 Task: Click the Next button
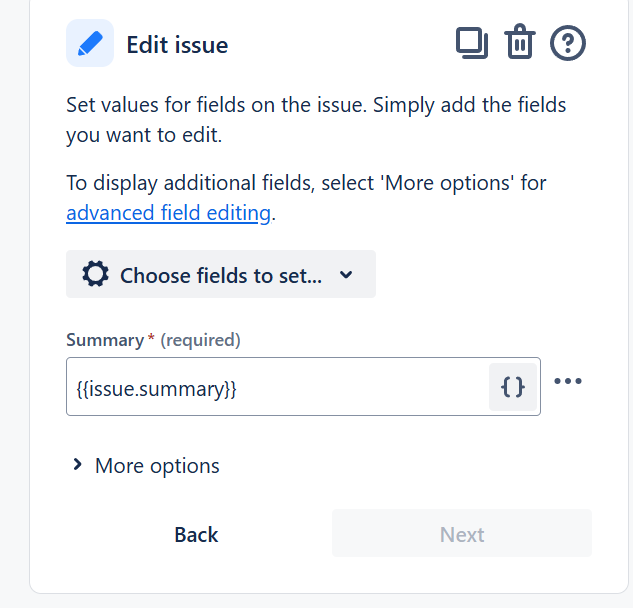click(461, 533)
